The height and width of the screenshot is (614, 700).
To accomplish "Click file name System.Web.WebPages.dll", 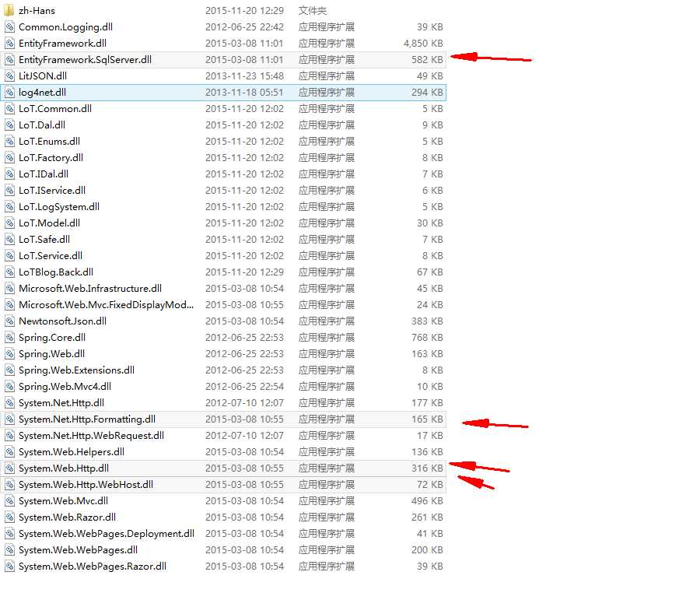I will 78,549.
